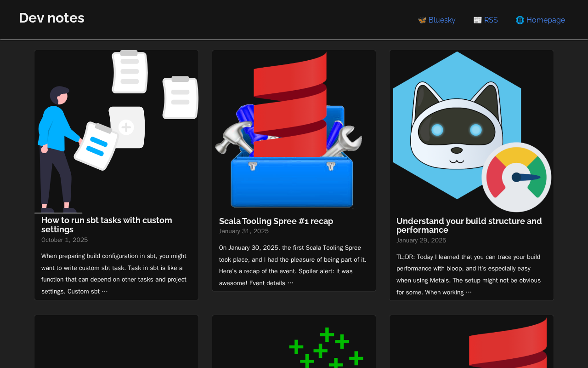Go to the Homepage link

point(540,20)
